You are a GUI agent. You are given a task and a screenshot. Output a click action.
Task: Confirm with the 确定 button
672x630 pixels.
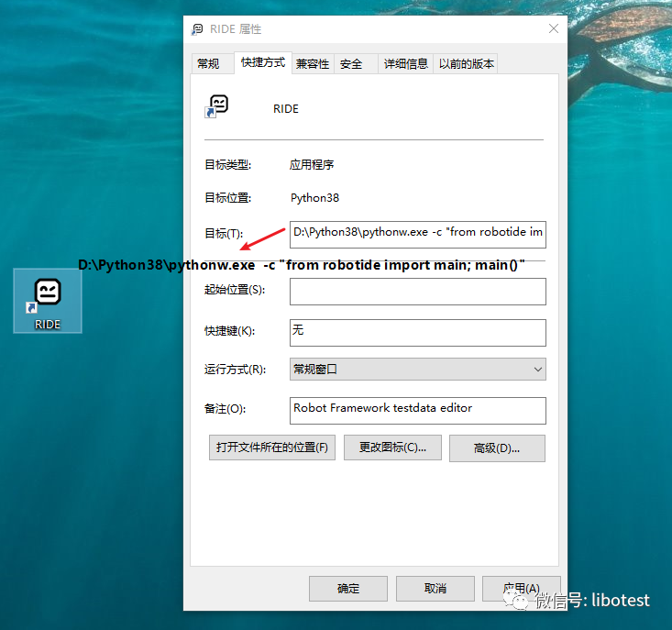point(348,589)
